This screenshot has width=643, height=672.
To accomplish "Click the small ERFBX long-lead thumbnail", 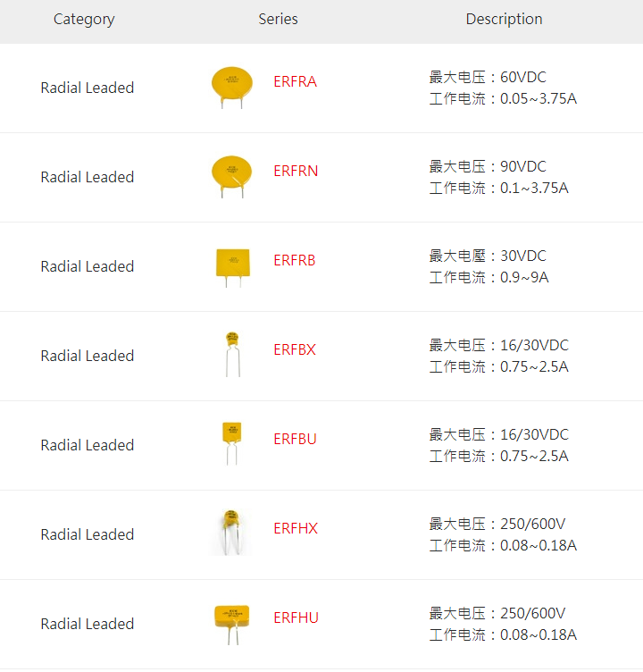I will click(232, 354).
